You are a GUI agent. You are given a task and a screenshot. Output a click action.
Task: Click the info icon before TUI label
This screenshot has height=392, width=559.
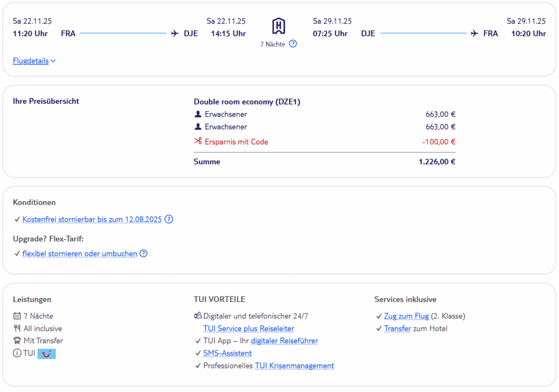(17, 353)
